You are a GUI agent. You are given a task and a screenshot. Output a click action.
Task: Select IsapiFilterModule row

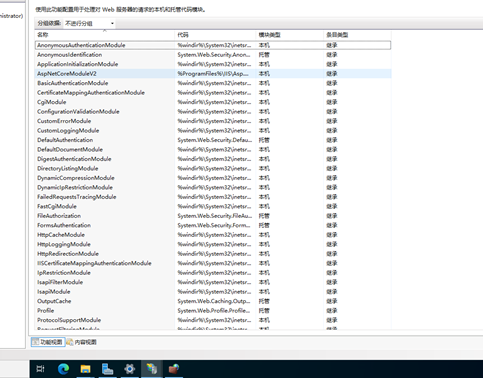213,282
